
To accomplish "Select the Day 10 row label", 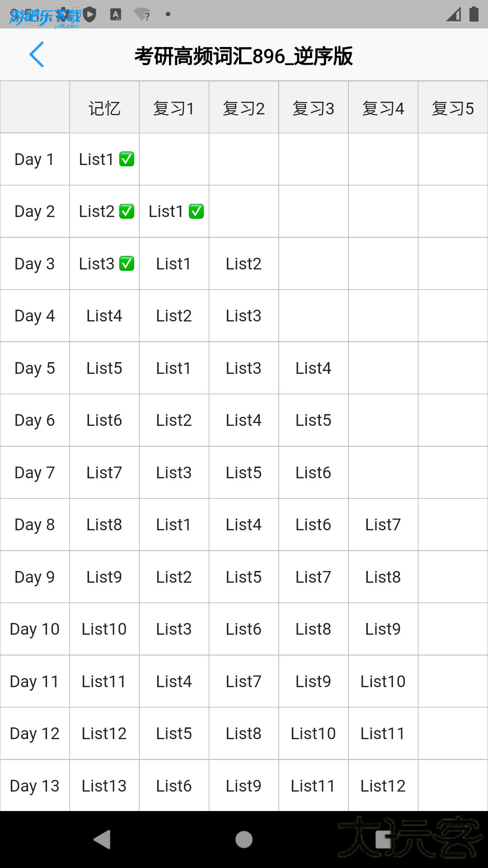I will coord(35,629).
